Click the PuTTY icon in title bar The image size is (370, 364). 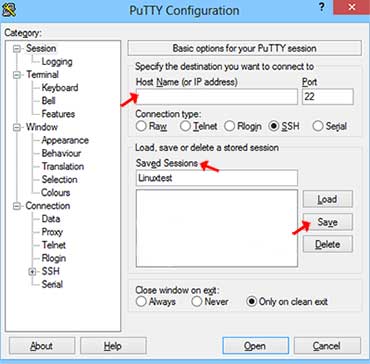[x=9, y=10]
